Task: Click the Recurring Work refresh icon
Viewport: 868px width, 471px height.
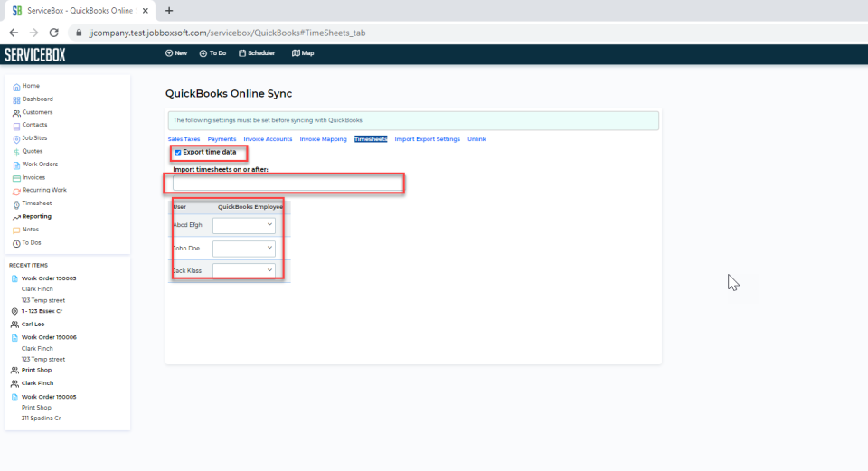Action: tap(16, 191)
